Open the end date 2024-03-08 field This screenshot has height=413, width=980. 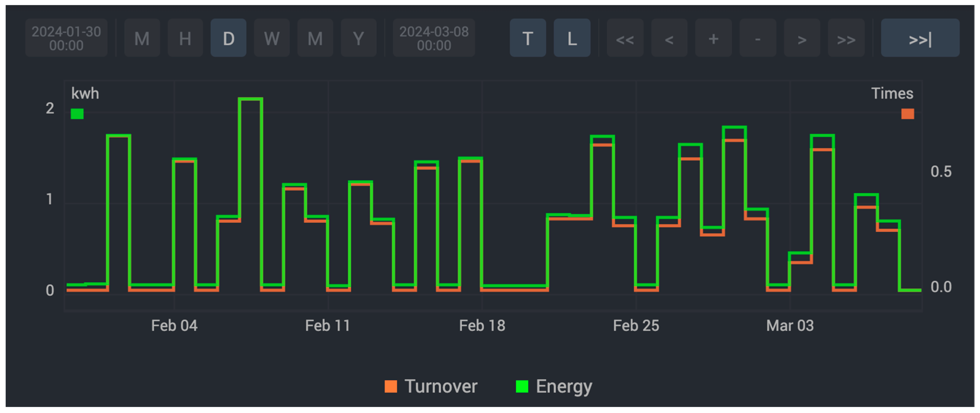pyautogui.click(x=434, y=39)
